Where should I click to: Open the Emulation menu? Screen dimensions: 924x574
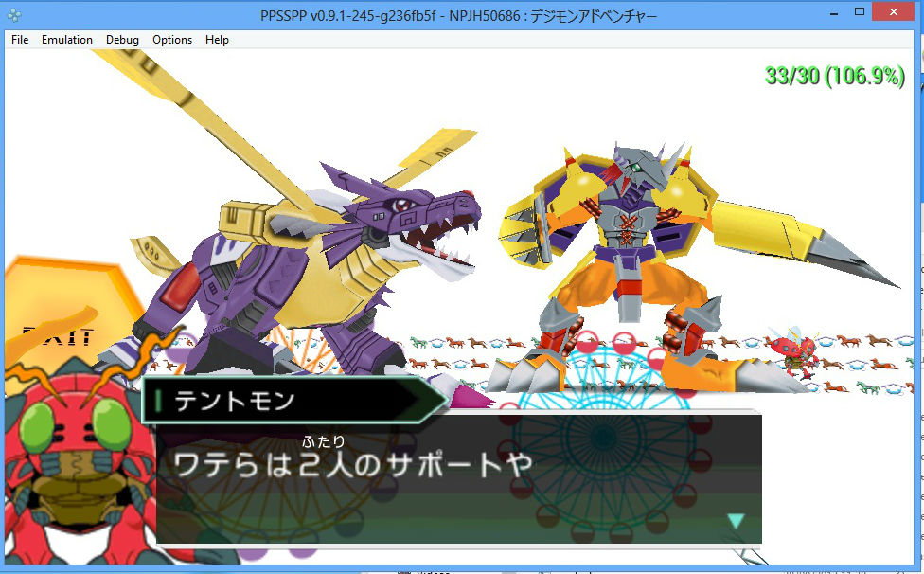(x=66, y=40)
